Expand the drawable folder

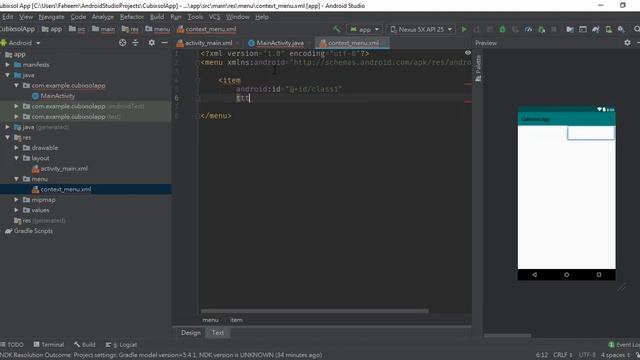(x=16, y=147)
